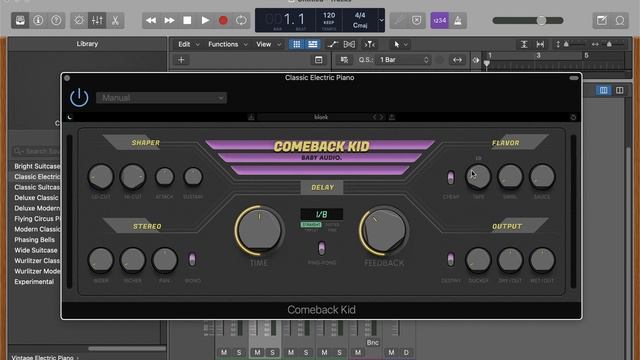Toggle the metronome click
This screenshot has height=360, width=640.
coord(458,20)
